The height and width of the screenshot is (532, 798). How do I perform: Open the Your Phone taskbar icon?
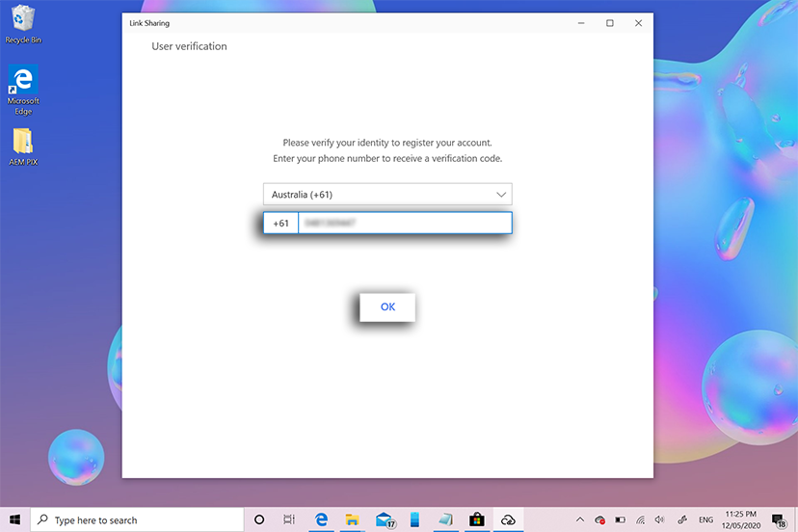(414, 519)
